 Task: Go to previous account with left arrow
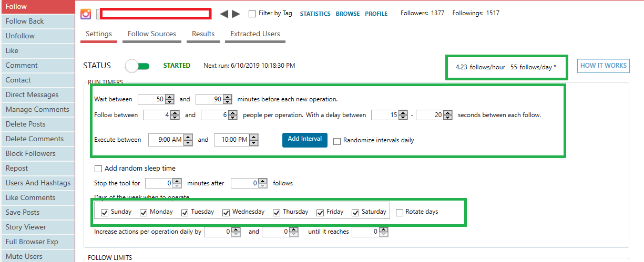pos(224,14)
